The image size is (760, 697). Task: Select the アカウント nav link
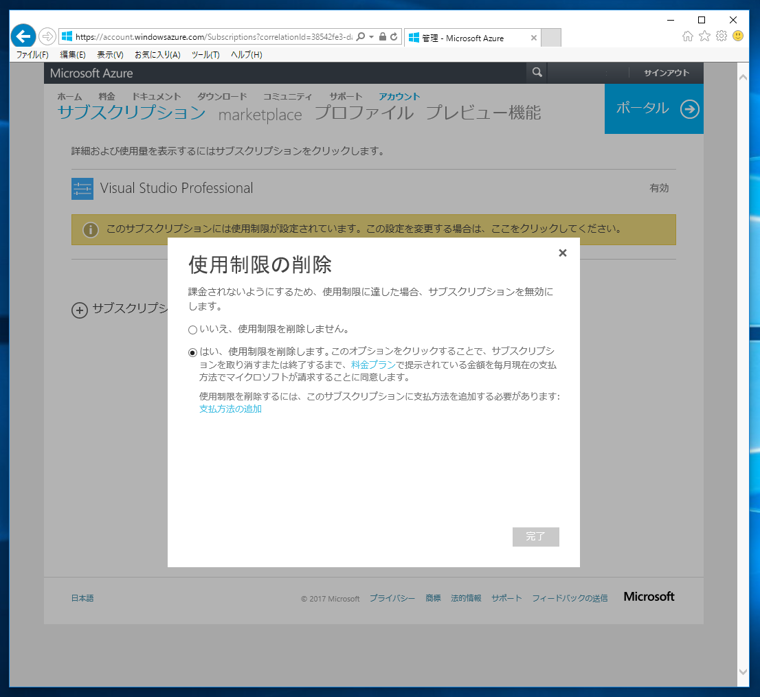399,96
